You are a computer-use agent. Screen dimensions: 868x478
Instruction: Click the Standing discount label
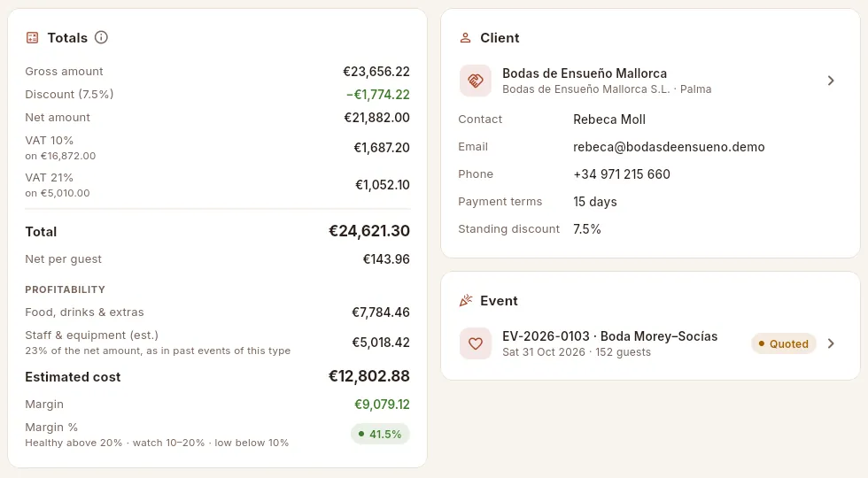point(508,229)
